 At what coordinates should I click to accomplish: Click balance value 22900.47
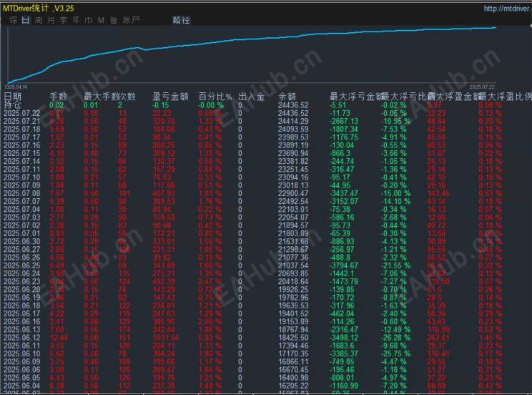coord(293,193)
